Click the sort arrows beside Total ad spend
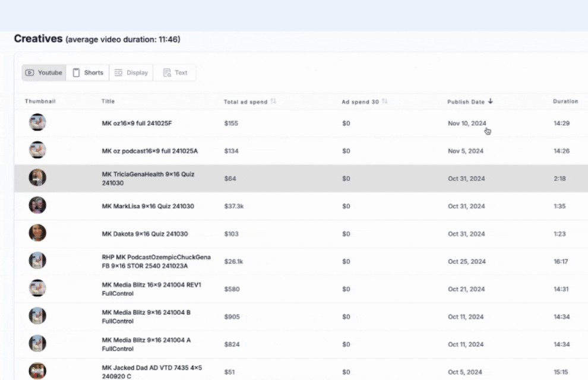This screenshot has width=588, height=380. (x=273, y=101)
